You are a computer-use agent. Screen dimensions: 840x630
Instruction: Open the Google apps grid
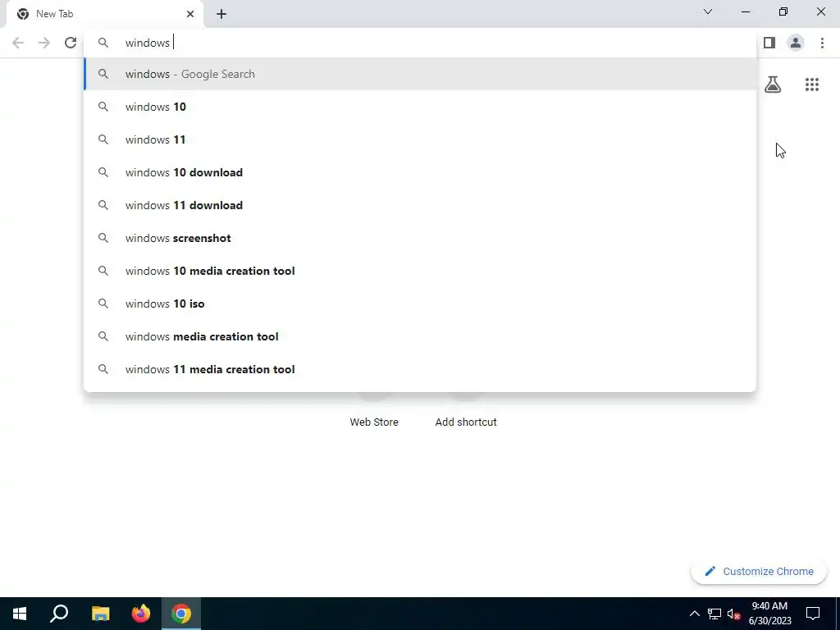point(812,84)
